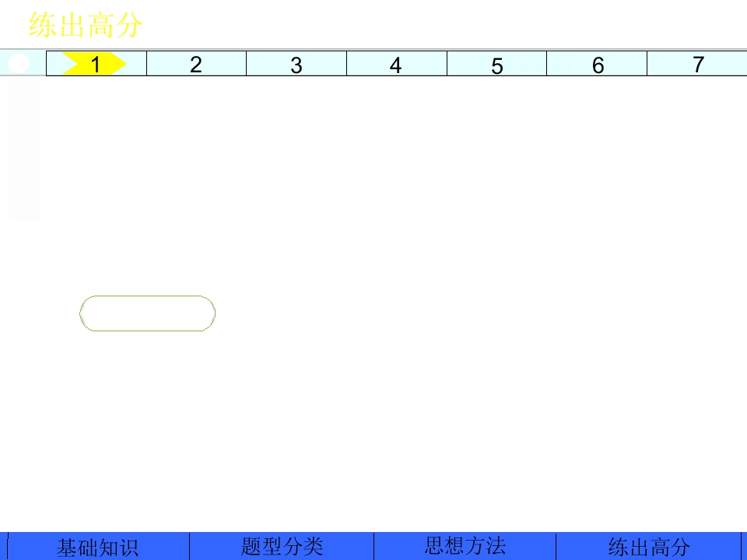This screenshot has height=560, width=747.
Task: Click 练出高分 in the bottom navigation bar
Action: tap(649, 546)
